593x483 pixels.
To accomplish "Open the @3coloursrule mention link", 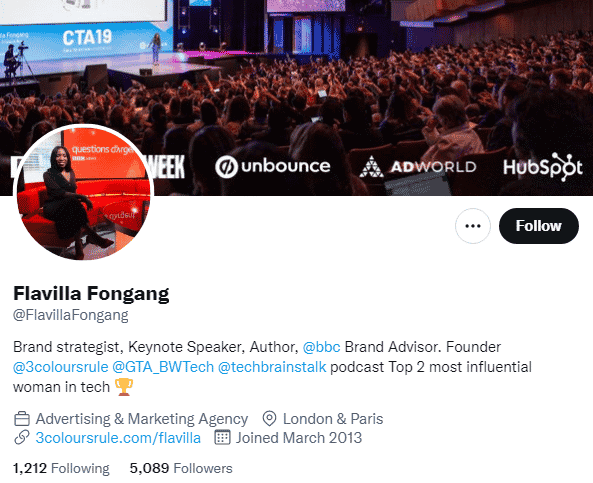I will click(x=61, y=367).
